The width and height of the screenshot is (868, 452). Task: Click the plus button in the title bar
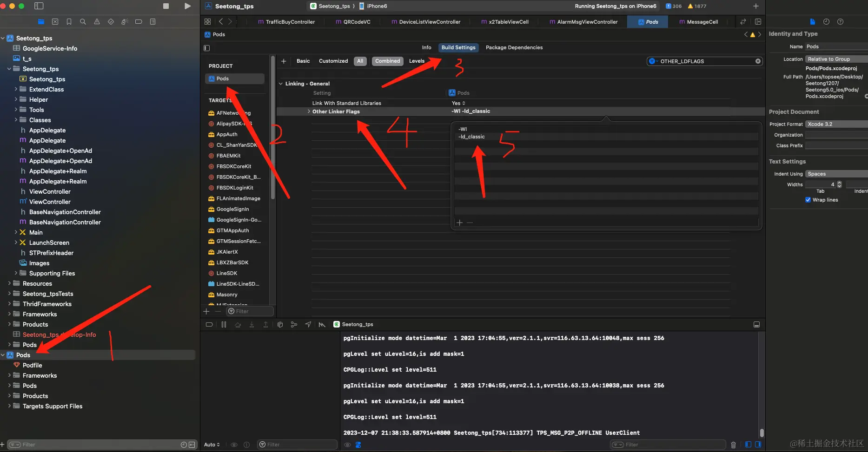tap(756, 6)
